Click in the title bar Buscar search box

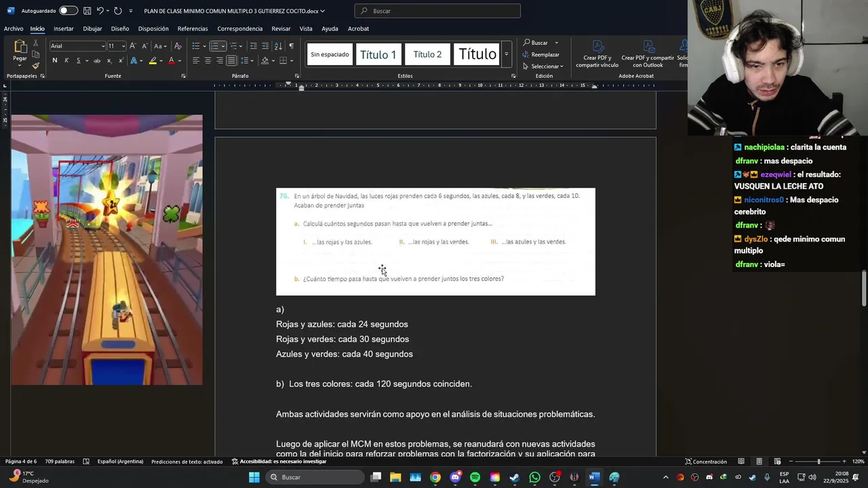(437, 11)
